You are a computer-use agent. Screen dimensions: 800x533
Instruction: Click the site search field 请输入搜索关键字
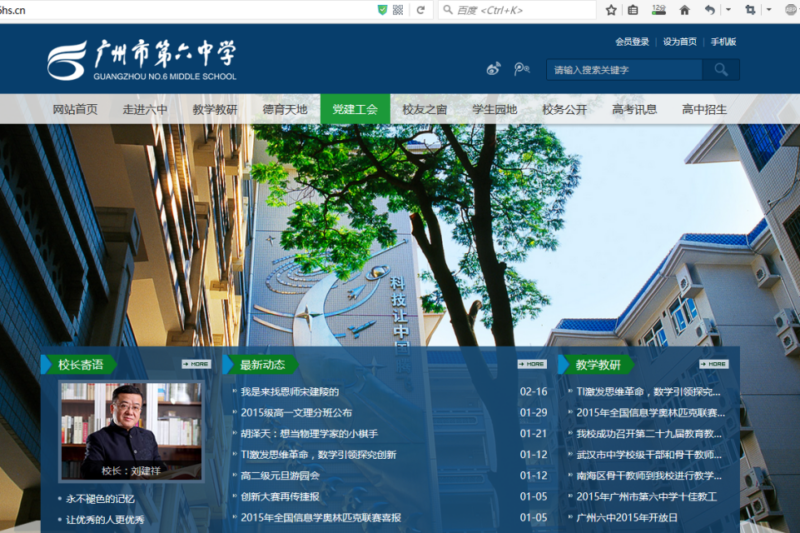(624, 70)
